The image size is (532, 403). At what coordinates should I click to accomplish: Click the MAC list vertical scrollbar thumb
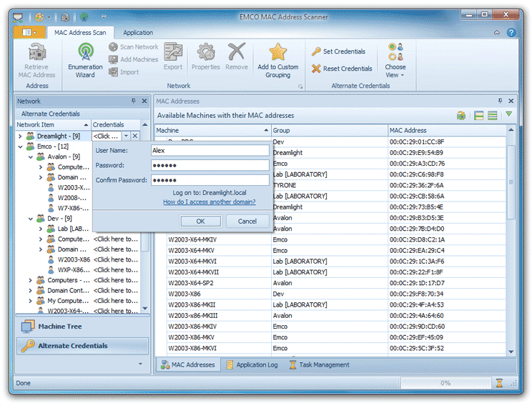[x=511, y=182]
